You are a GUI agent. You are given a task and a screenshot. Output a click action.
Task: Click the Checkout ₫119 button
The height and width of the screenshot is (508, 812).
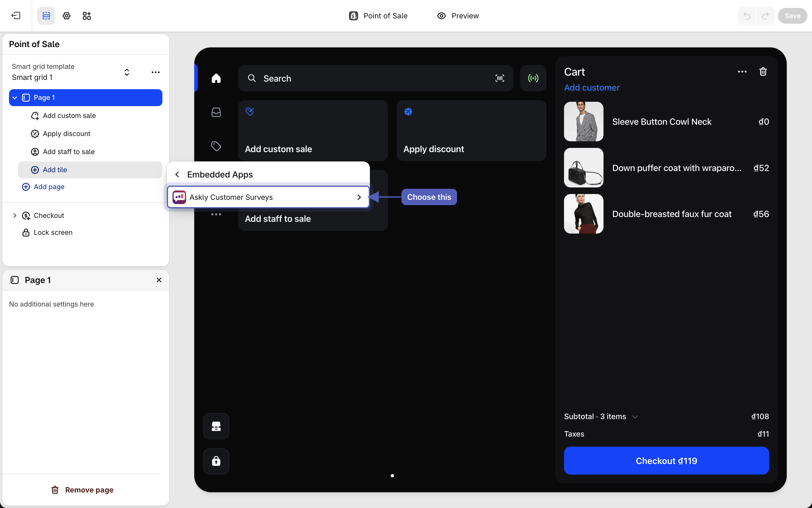click(x=667, y=461)
